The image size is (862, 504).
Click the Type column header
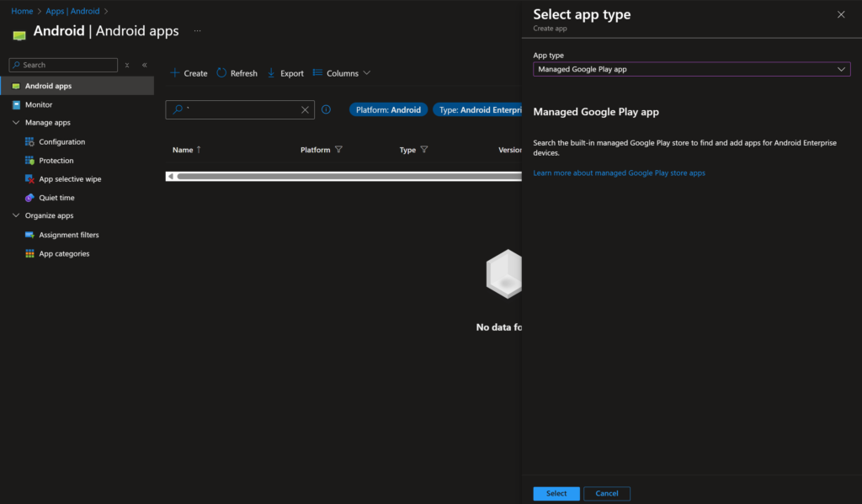click(407, 150)
